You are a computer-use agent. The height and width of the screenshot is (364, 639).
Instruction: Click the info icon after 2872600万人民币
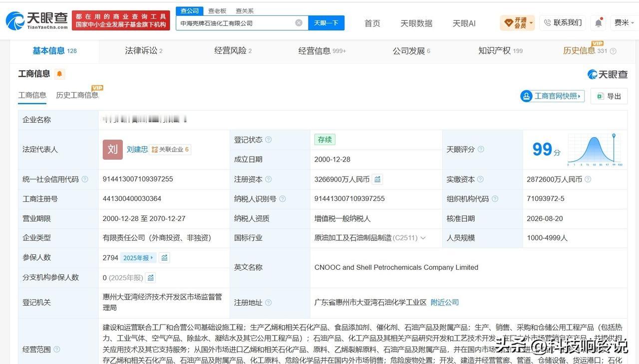tap(588, 180)
